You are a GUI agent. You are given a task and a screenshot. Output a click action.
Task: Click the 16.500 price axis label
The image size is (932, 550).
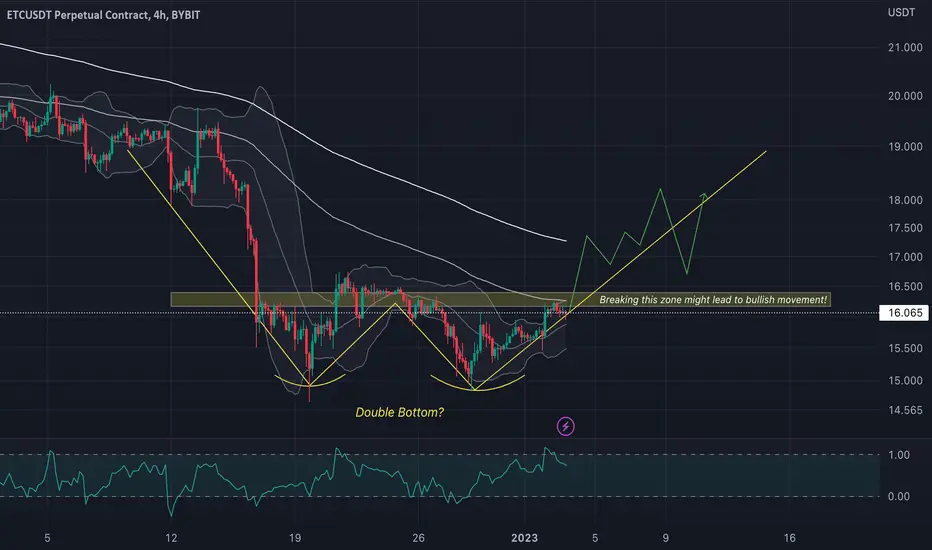tap(905, 287)
